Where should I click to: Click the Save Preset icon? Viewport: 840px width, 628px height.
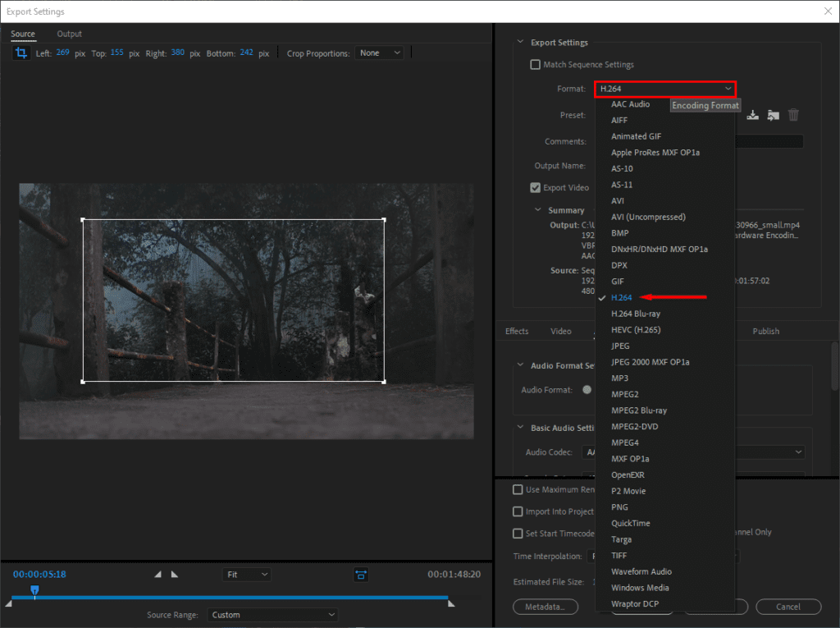pyautogui.click(x=753, y=116)
